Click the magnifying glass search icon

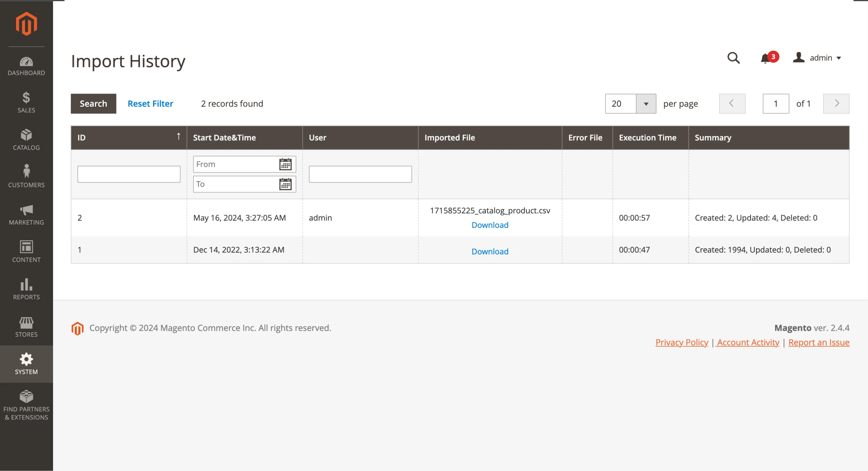(733, 58)
